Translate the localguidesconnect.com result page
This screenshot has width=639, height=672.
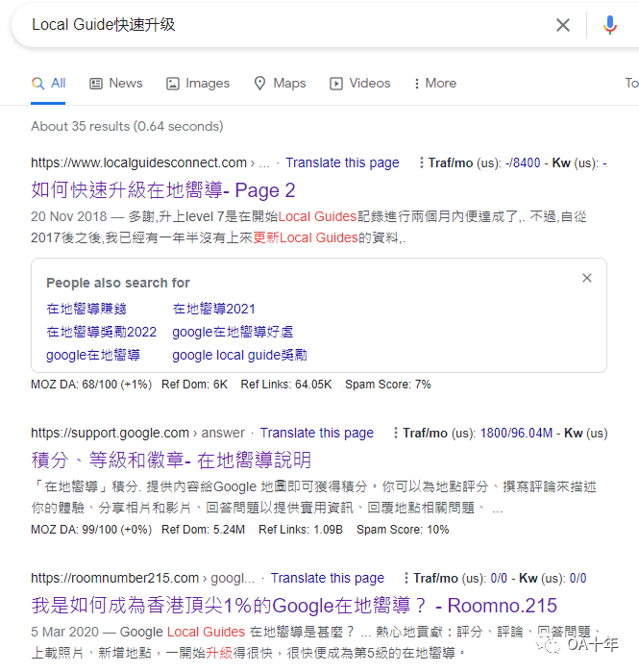[342, 162]
